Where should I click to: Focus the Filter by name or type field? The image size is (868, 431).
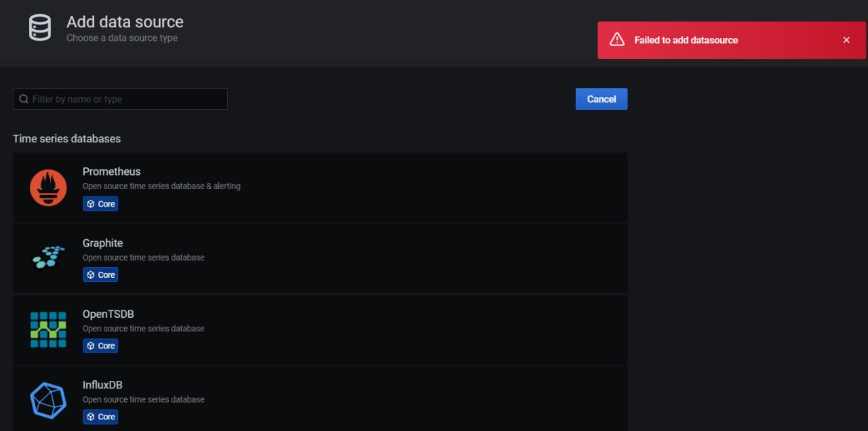[x=120, y=99]
